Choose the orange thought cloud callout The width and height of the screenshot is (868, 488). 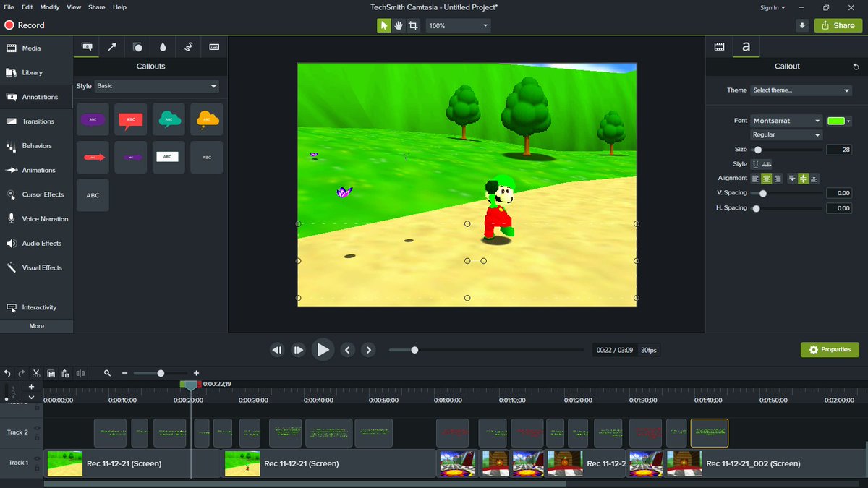[x=207, y=119]
